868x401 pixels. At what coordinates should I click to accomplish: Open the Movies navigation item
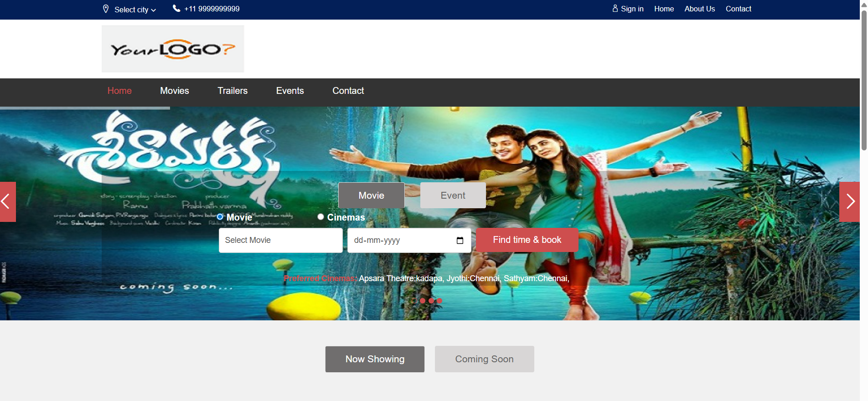point(175,91)
